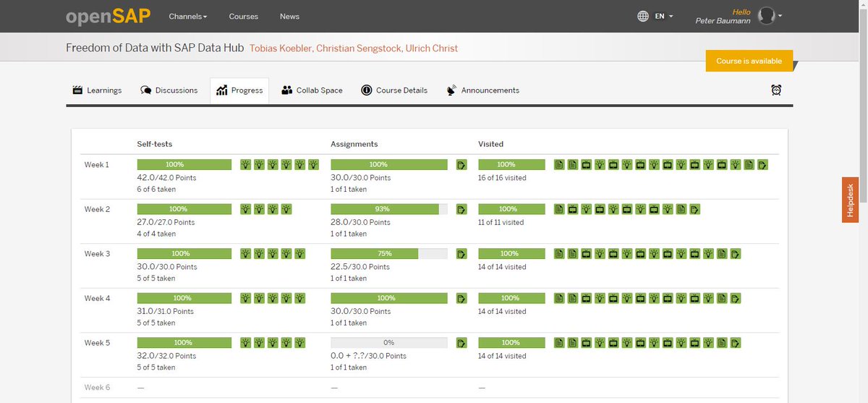The image size is (868, 403).
Task: Click the 31.0/31.0 Points text
Action: (x=165, y=311)
